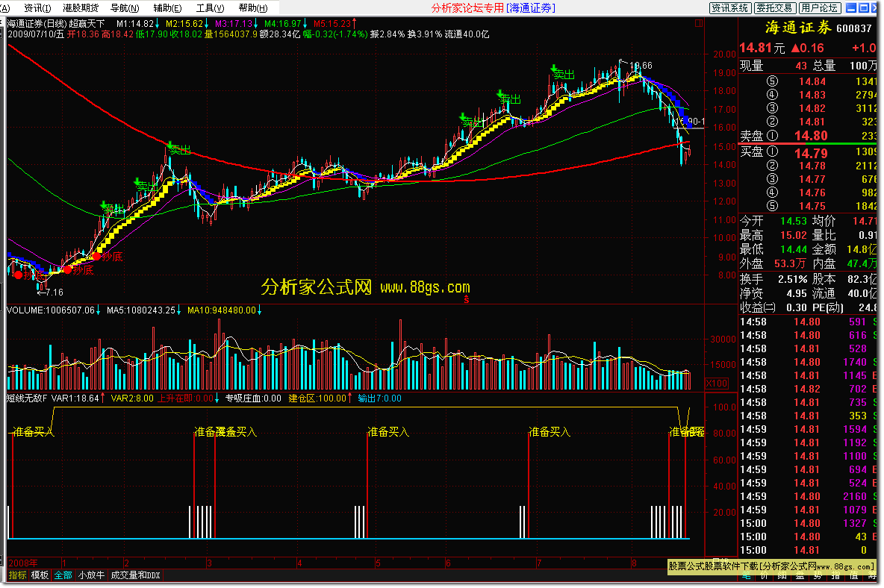Switch side panel to 细 tab

782,575
